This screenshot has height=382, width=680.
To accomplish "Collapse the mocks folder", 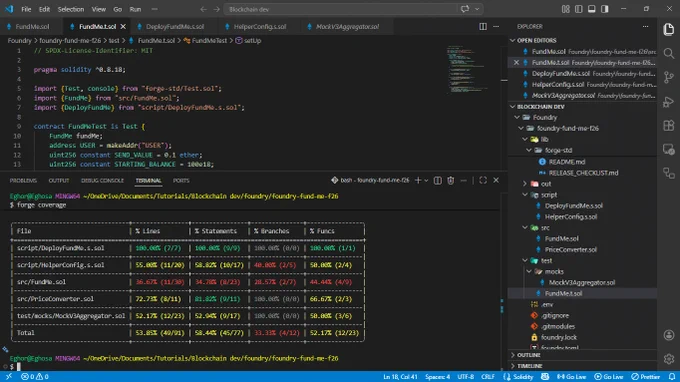I will [554, 271].
